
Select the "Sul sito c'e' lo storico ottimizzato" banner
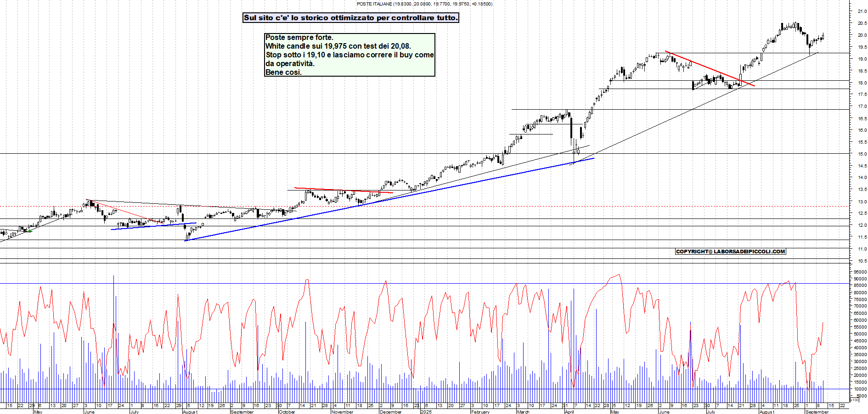[351, 18]
